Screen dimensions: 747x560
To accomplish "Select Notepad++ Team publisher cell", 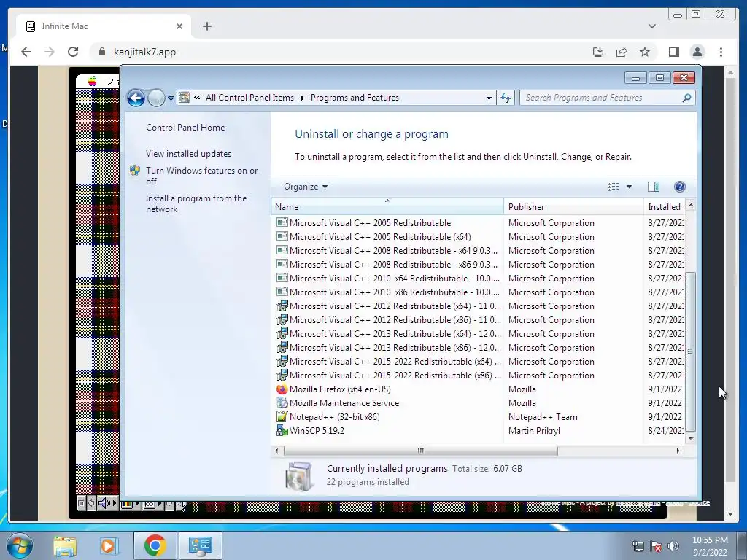I will (x=543, y=416).
